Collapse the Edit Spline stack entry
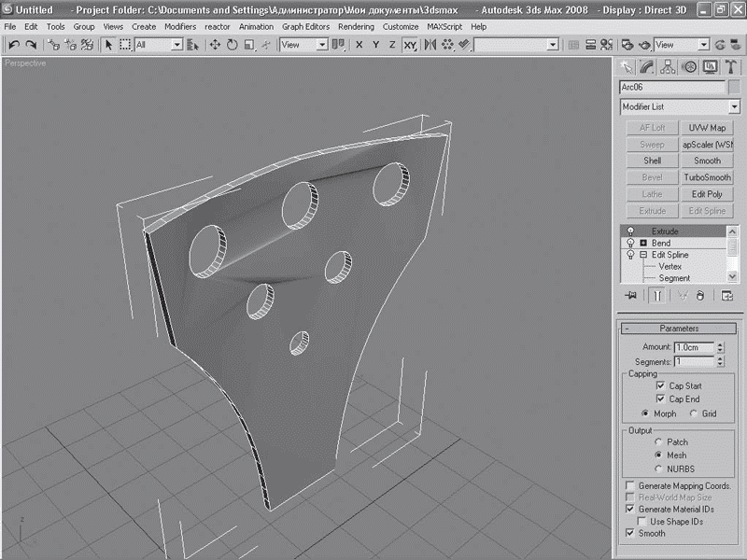Screen dimensions: 747x560 (643, 255)
